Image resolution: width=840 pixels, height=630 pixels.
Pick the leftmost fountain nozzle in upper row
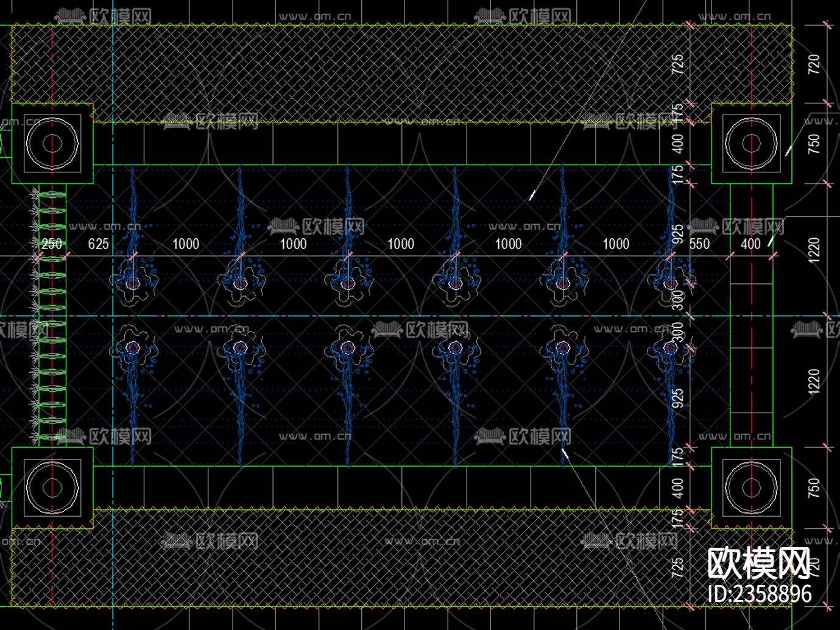pos(133,283)
